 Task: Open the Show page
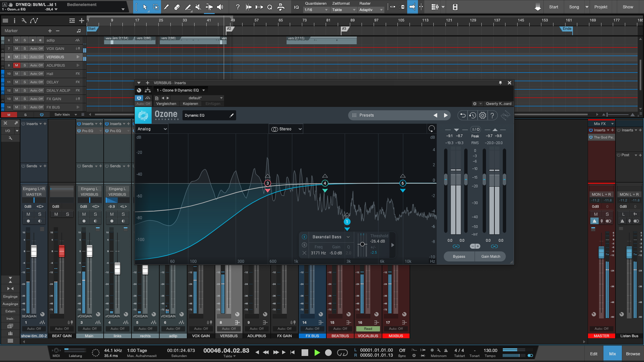tap(628, 7)
